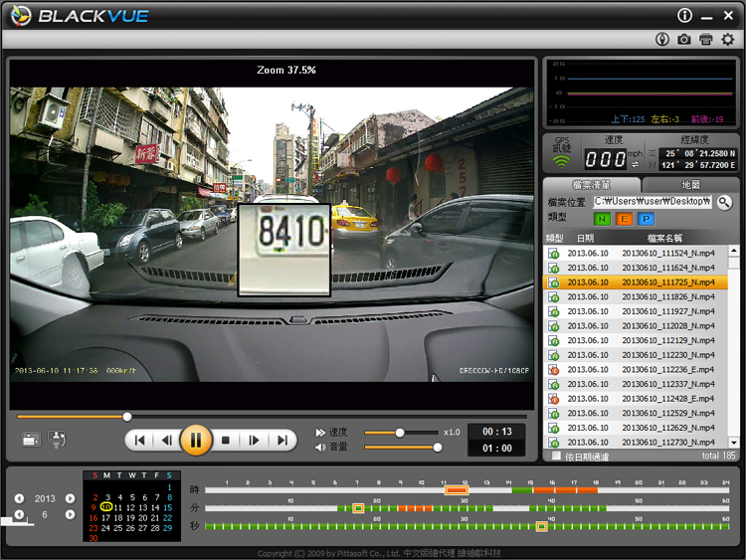Pause the video playback
746x560 pixels.
tap(196, 439)
